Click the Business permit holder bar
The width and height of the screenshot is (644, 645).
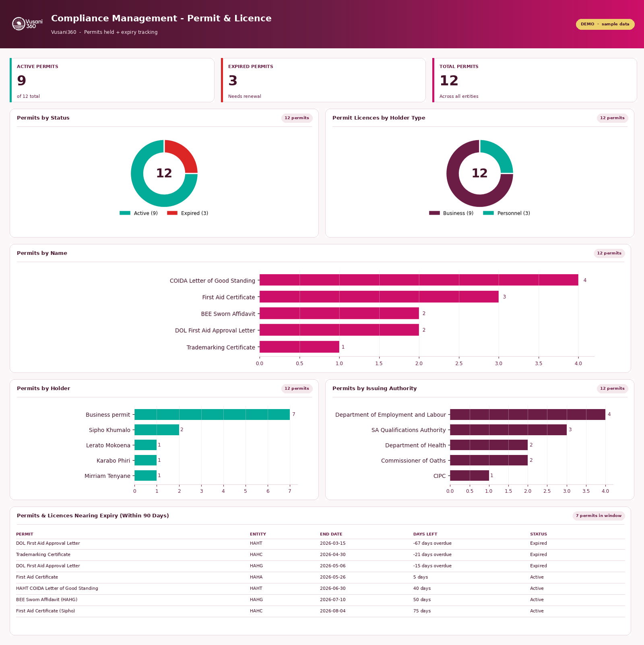tap(212, 414)
